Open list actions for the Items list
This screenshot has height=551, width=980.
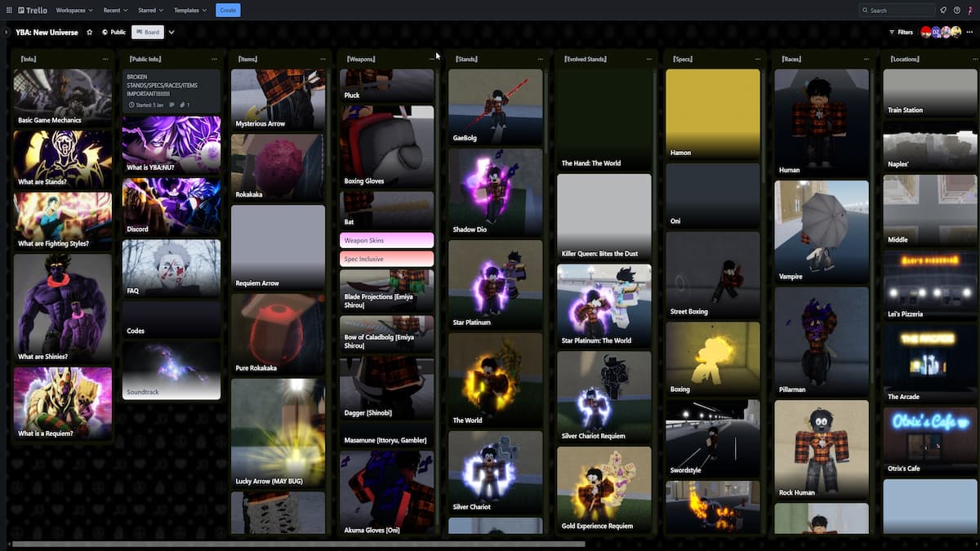323,60
